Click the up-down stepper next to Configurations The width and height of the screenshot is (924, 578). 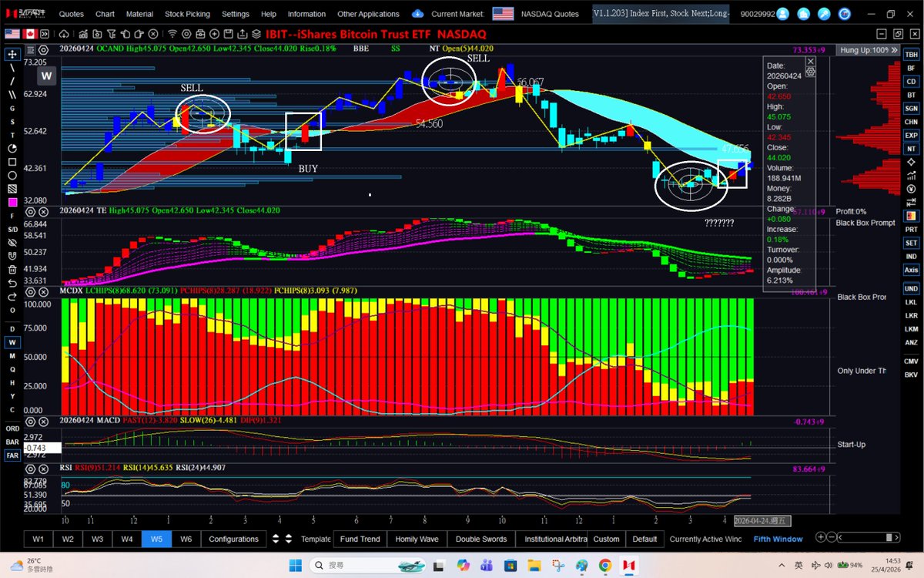tap(276, 539)
